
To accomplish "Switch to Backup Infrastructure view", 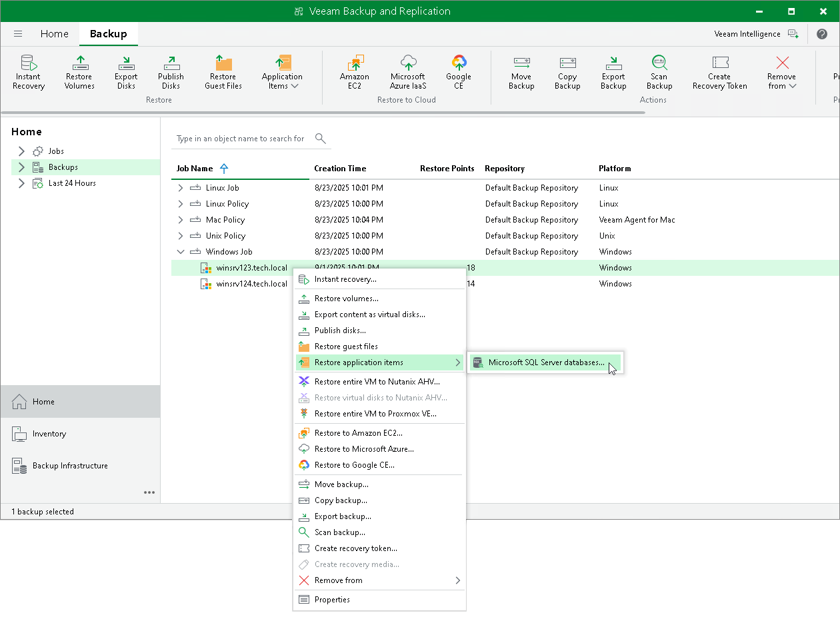I will click(81, 466).
